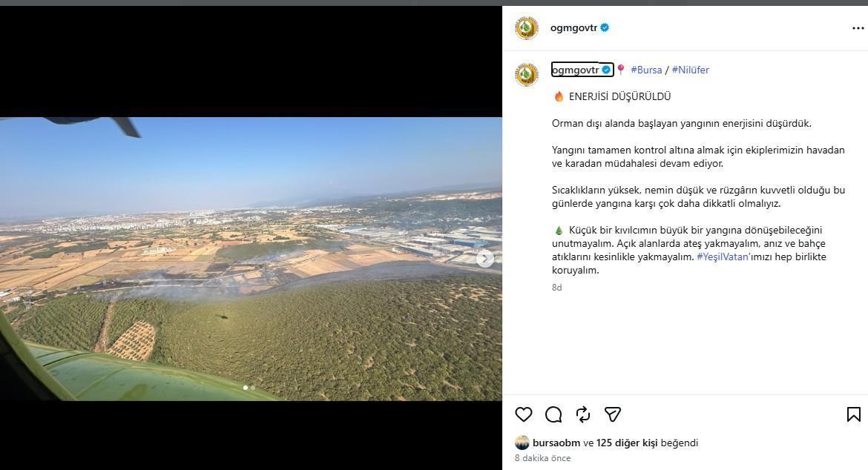868x470 pixels.
Task: Select the second carousel dot indicator
Action: [253, 388]
